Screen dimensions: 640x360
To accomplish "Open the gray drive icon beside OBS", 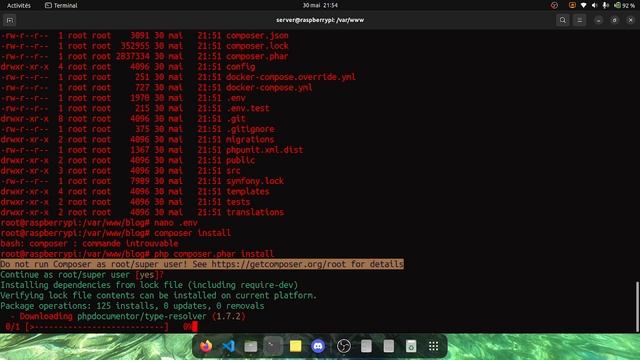I will point(366,346).
